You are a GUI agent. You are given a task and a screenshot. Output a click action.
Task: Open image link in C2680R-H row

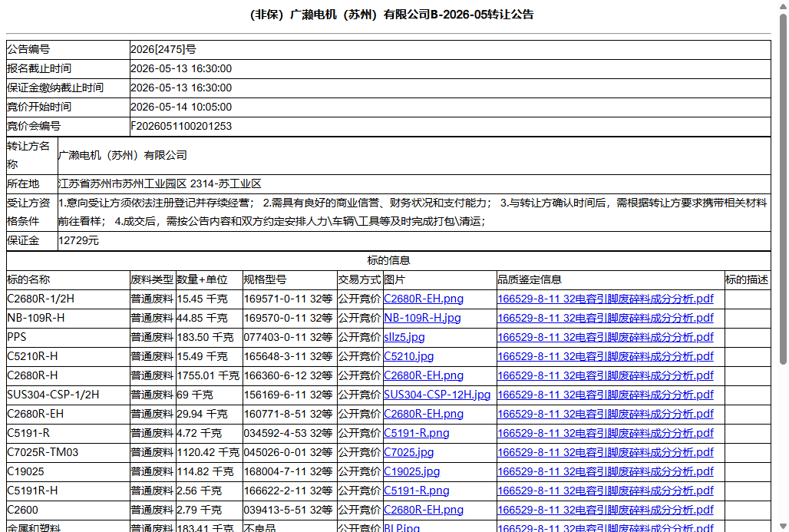coord(423,375)
